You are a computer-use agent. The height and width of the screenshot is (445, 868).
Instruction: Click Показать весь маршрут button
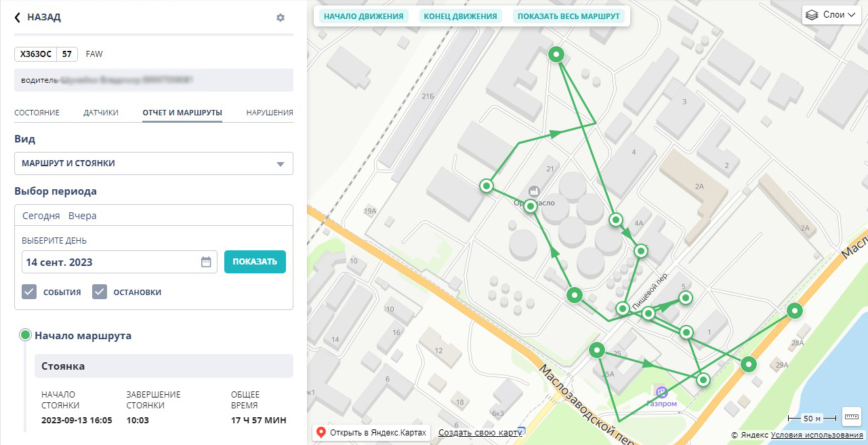point(569,16)
